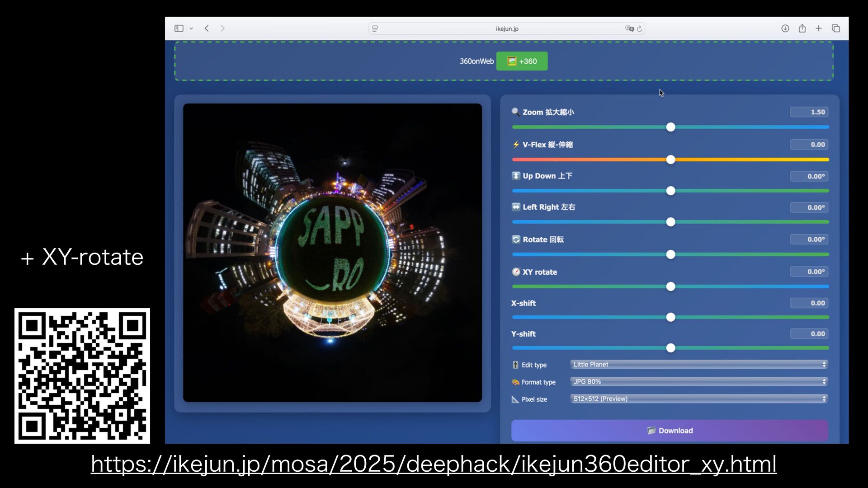Click the Up Down arrows icon

click(x=516, y=176)
